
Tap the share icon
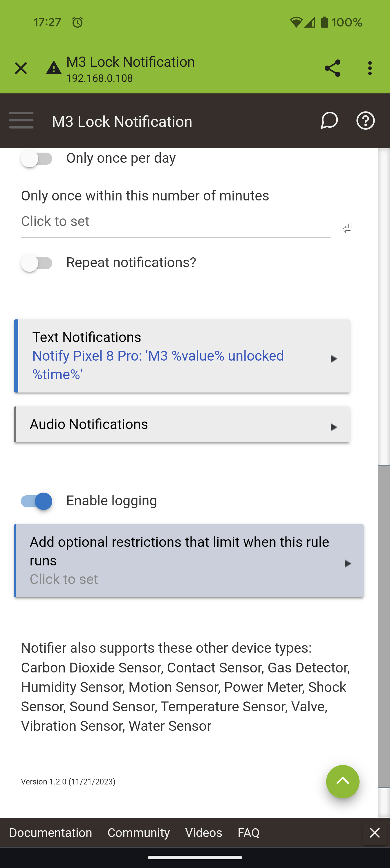332,68
